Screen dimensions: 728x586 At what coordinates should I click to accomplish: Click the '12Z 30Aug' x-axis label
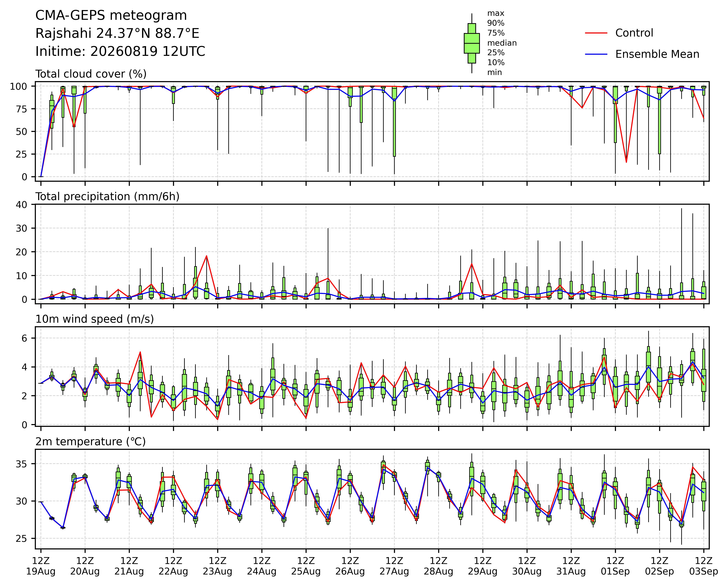527,566
